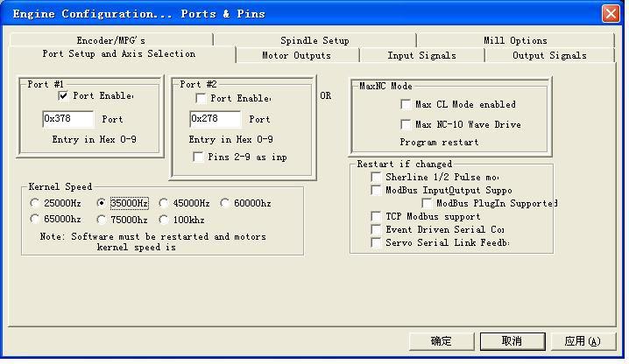The width and height of the screenshot is (629, 364).
Task: Click the 应用(A) apply button
Action: (582, 341)
